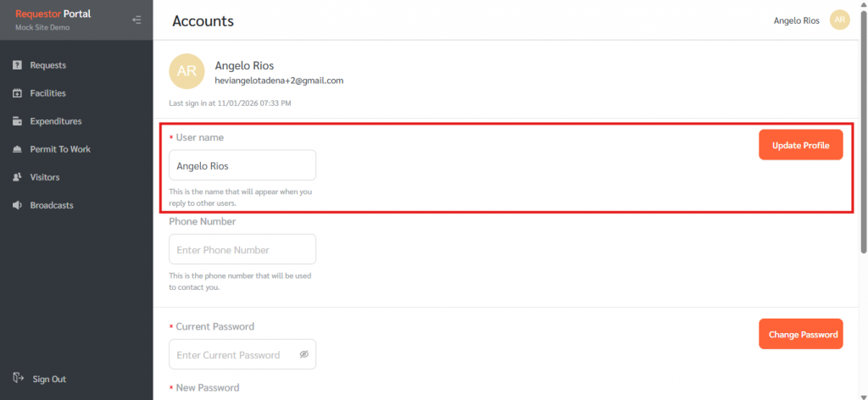868x400 pixels.
Task: Click the Enter Phone Number field
Action: tap(242, 250)
